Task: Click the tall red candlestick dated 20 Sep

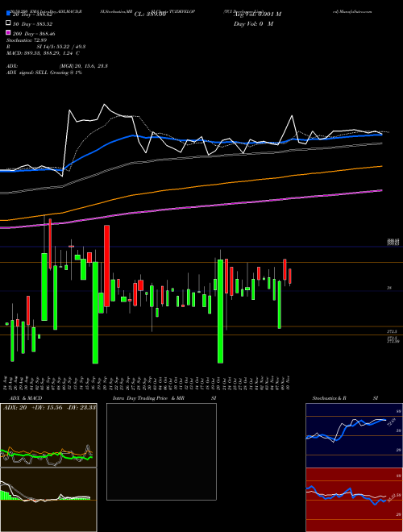Action: tap(106, 266)
